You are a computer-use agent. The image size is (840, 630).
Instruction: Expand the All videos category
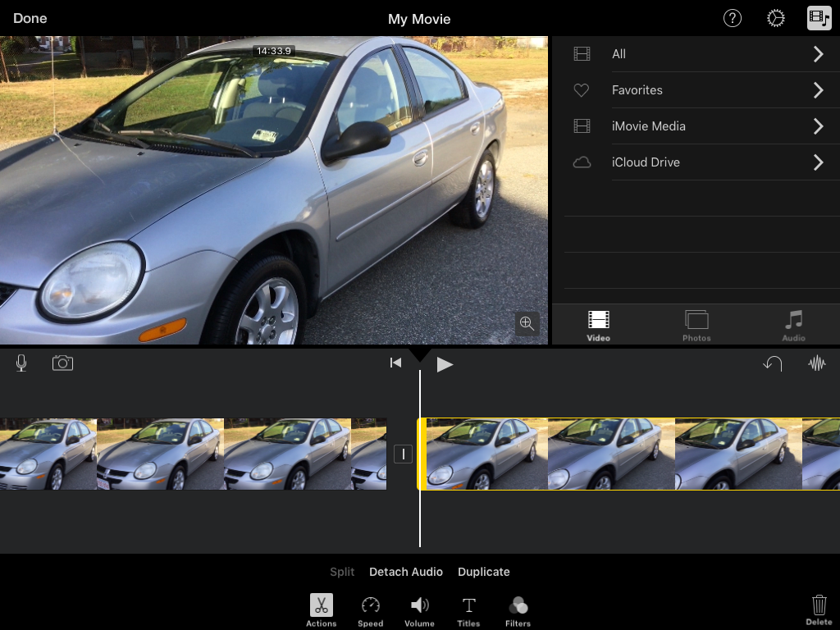pos(696,54)
